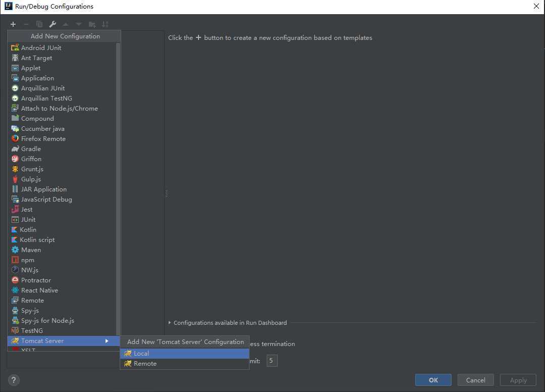Pick Cucumber java from the list
The width and height of the screenshot is (545, 392).
pos(62,128)
